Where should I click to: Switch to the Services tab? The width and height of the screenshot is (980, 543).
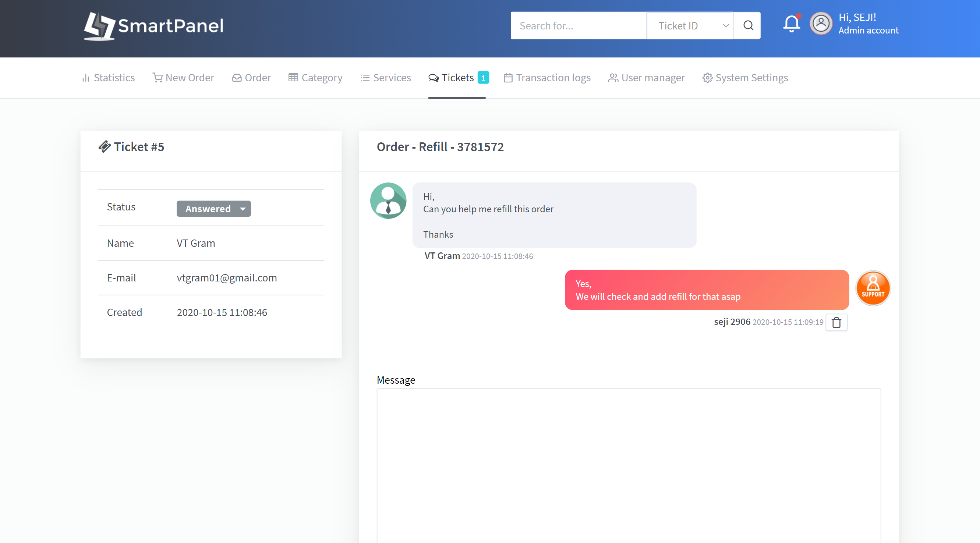coord(386,78)
